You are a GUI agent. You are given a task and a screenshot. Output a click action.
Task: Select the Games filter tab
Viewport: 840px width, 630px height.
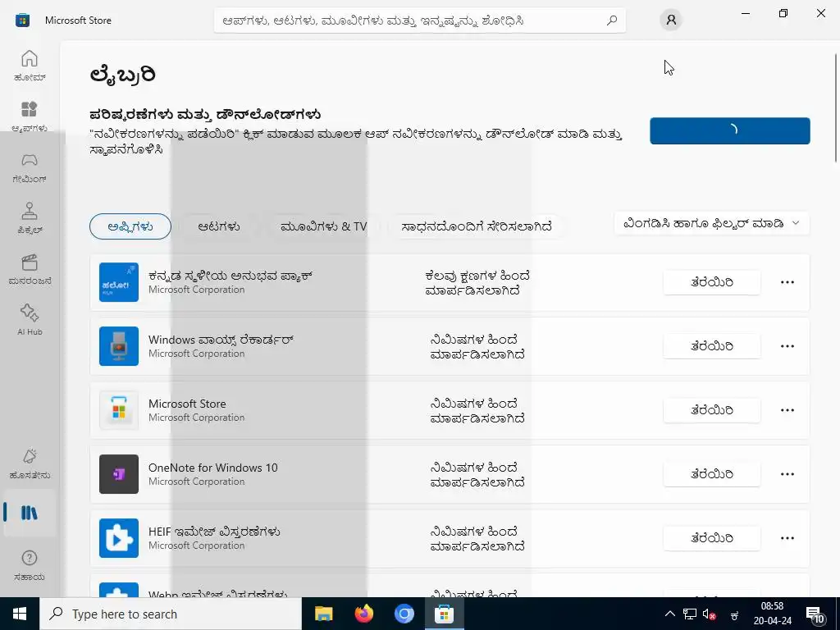(218, 226)
